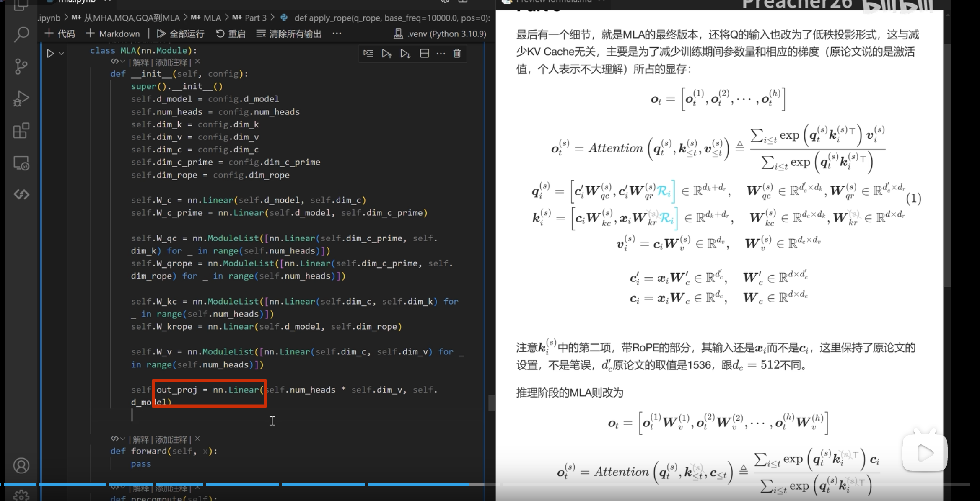The height and width of the screenshot is (501, 980).
Task: Open the Accounts icon in activity bar
Action: point(21,465)
